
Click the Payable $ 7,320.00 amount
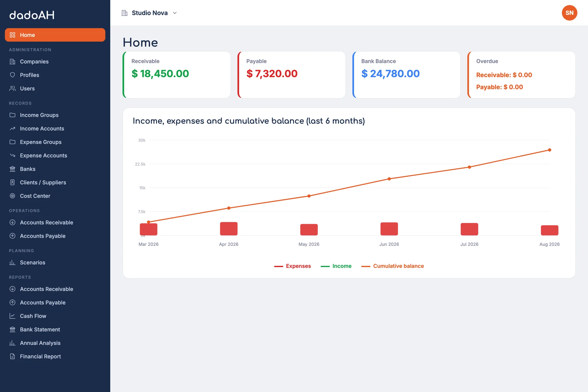[272, 74]
